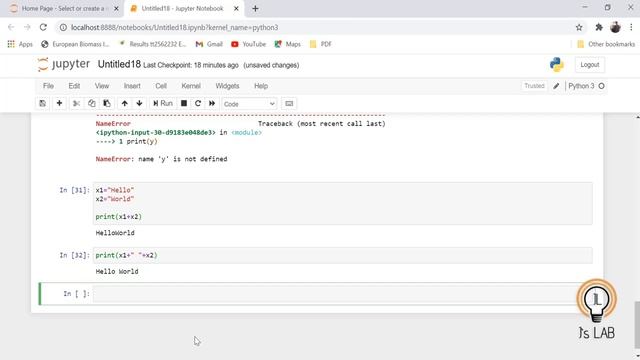Click the Python 3 kernel indicator circle

(x=601, y=86)
